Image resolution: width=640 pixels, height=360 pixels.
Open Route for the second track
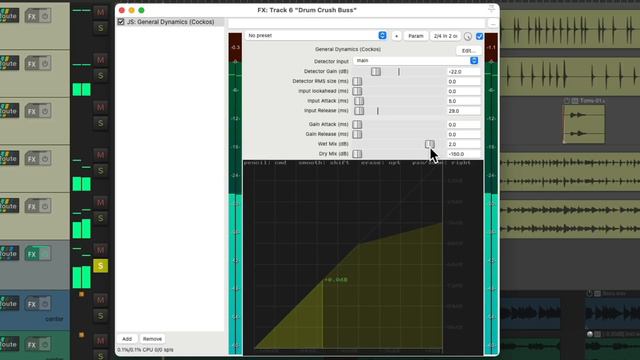click(x=9, y=63)
